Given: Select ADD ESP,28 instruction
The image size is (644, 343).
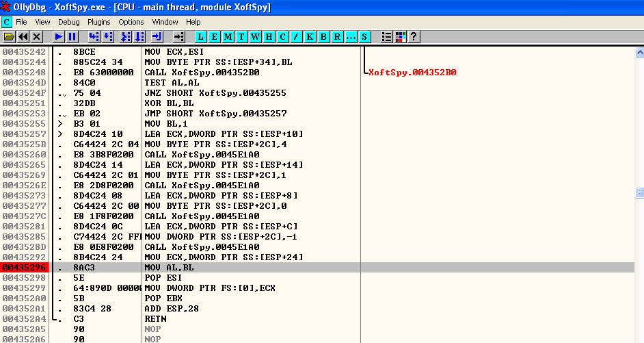Looking at the screenshot, I should pyautogui.click(x=172, y=309).
